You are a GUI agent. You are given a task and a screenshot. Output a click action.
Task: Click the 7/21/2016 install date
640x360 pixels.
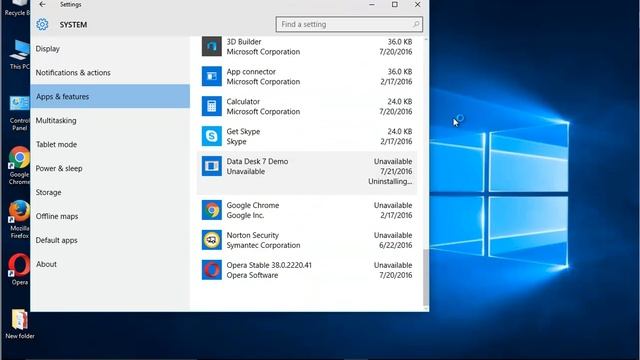pyautogui.click(x=396, y=171)
